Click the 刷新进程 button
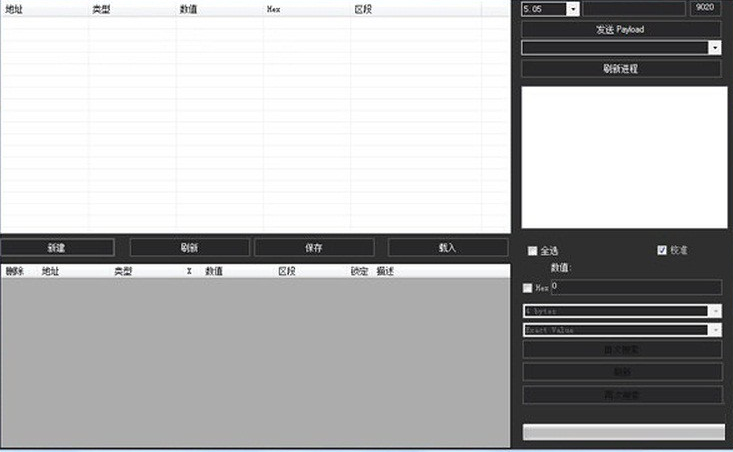Image resolution: width=733 pixels, height=452 pixels. pyautogui.click(x=621, y=69)
